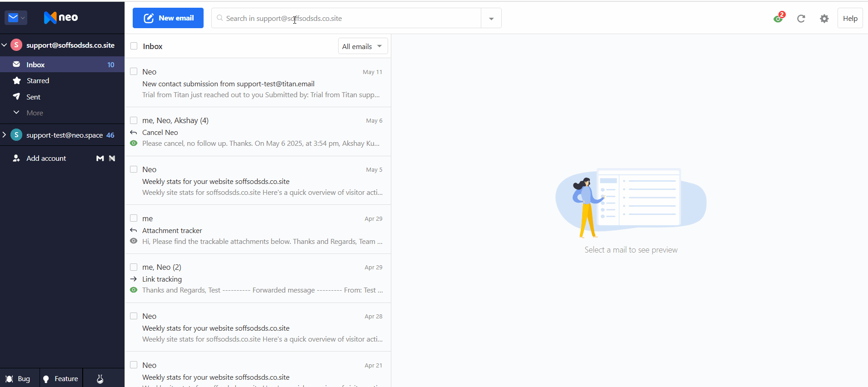Screen dimensions: 868x387
Task: Open the Apr 28 Weekly stats email
Action: point(258,327)
